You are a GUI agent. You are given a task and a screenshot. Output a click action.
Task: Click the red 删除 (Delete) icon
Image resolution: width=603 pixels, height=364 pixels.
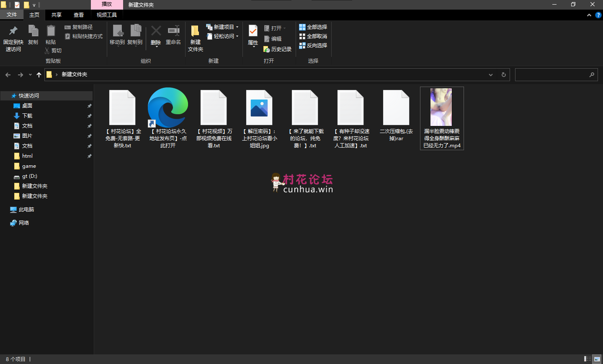156,31
